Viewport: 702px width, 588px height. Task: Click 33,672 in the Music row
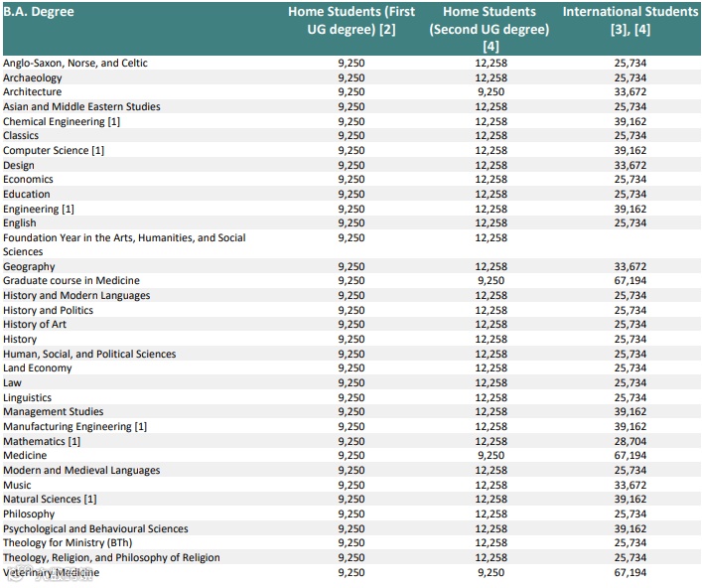click(x=630, y=485)
